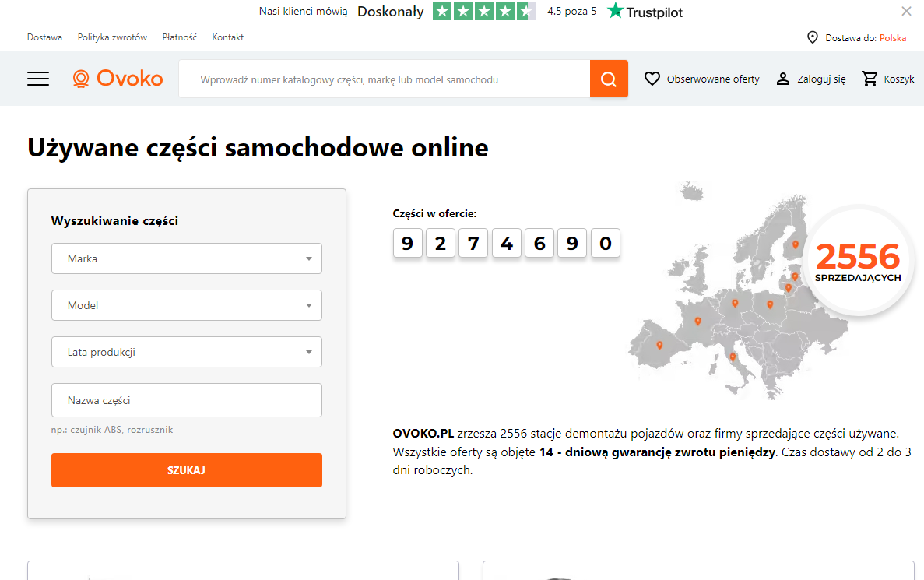Open Polityka zwrotów link
924x580 pixels.
tap(112, 37)
